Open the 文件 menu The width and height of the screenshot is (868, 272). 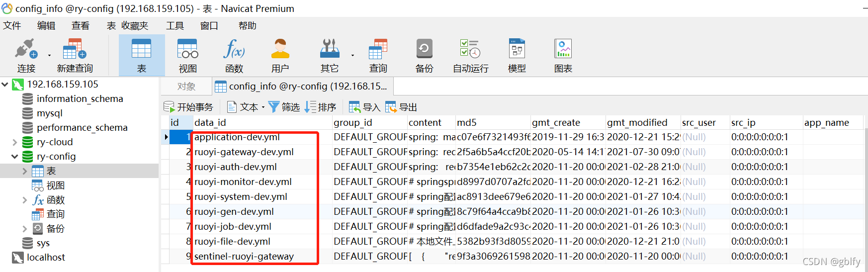tap(12, 26)
